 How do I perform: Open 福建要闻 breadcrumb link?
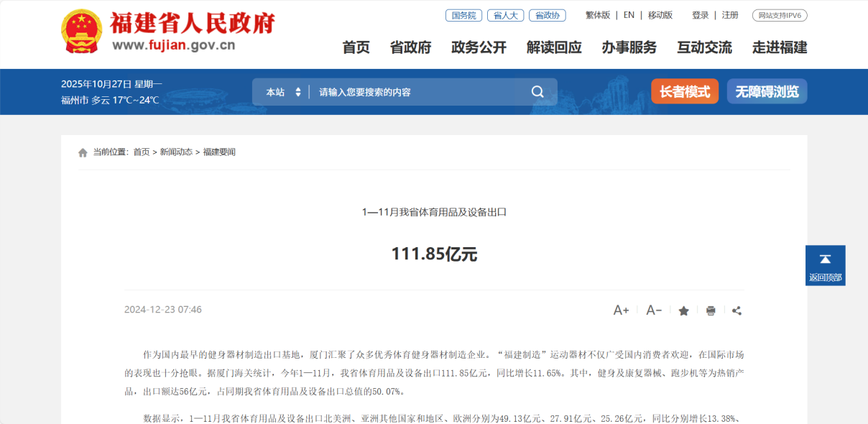tap(219, 152)
